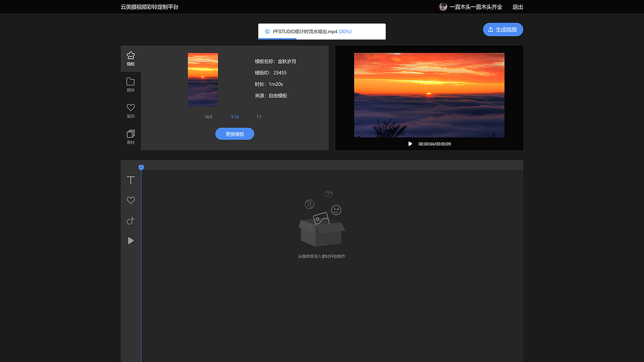Choose the 9:16 aspect ratio
The image size is (644, 362).
235,117
